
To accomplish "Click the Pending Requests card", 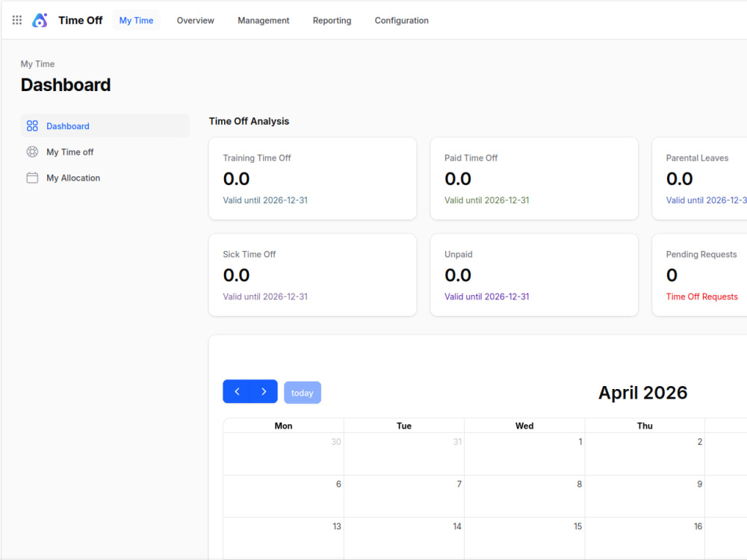I will 699,275.
